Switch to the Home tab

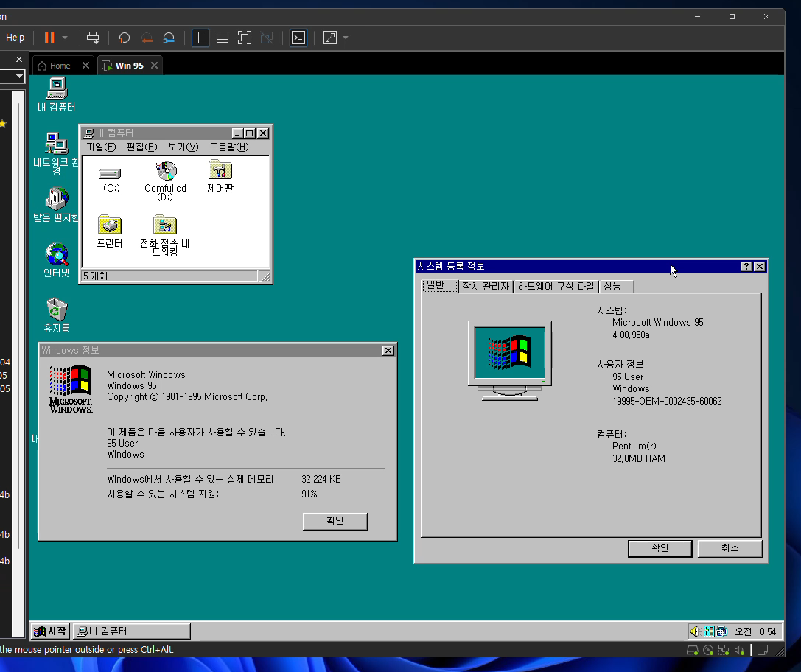[55, 66]
